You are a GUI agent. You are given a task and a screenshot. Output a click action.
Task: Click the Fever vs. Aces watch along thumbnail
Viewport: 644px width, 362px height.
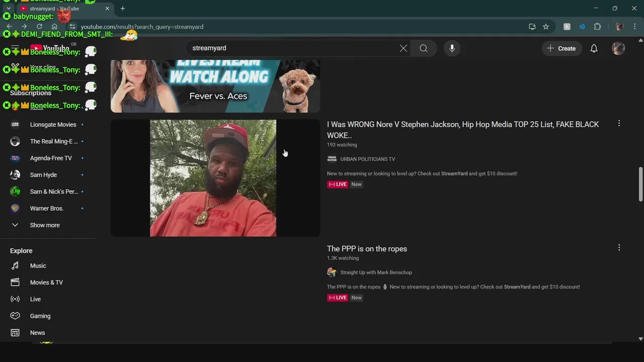[215, 86]
